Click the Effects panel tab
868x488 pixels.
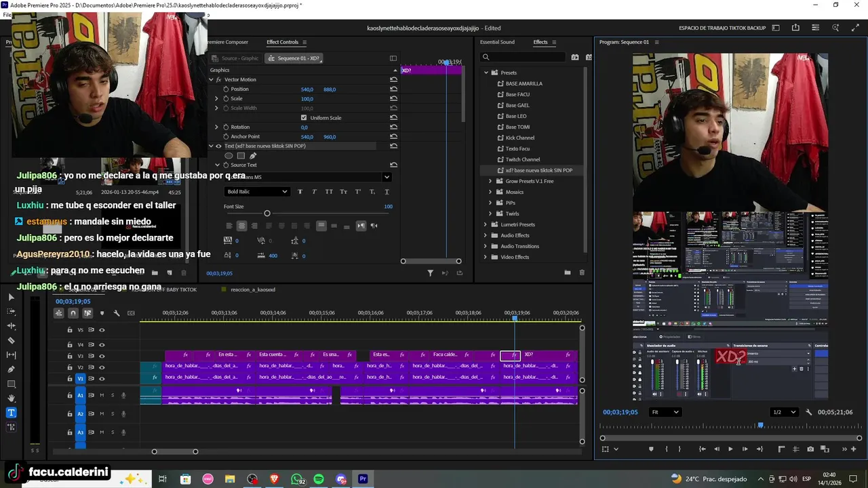(x=540, y=42)
